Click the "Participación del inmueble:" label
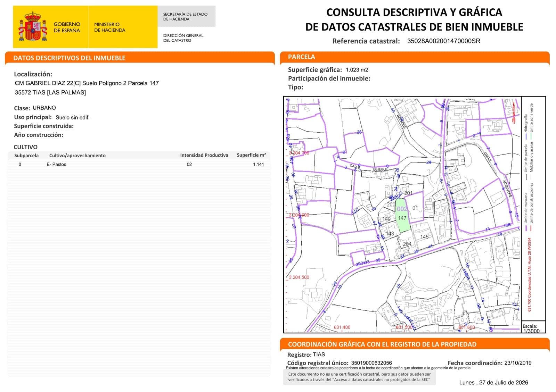 (x=329, y=78)
